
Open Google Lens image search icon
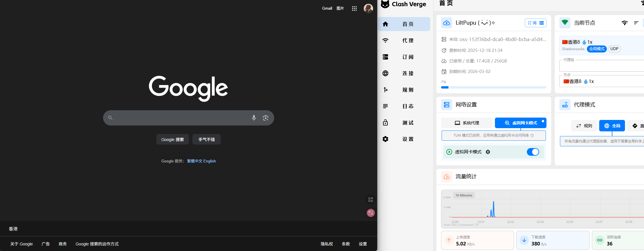coord(266,118)
